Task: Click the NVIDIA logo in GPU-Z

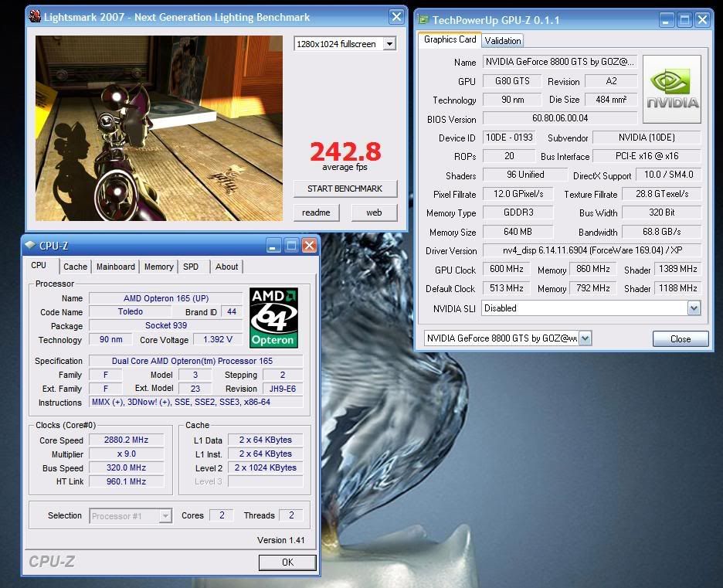Action: coord(672,89)
